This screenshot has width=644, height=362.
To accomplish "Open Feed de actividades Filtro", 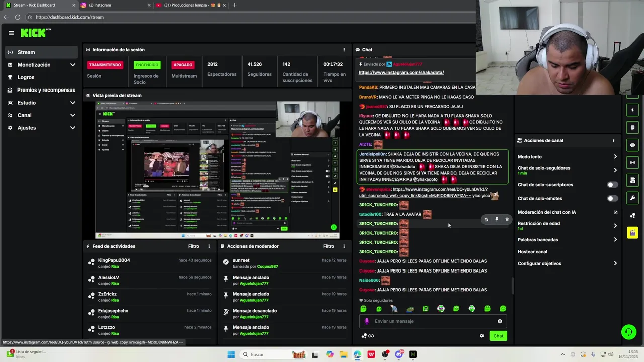I will [194, 246].
